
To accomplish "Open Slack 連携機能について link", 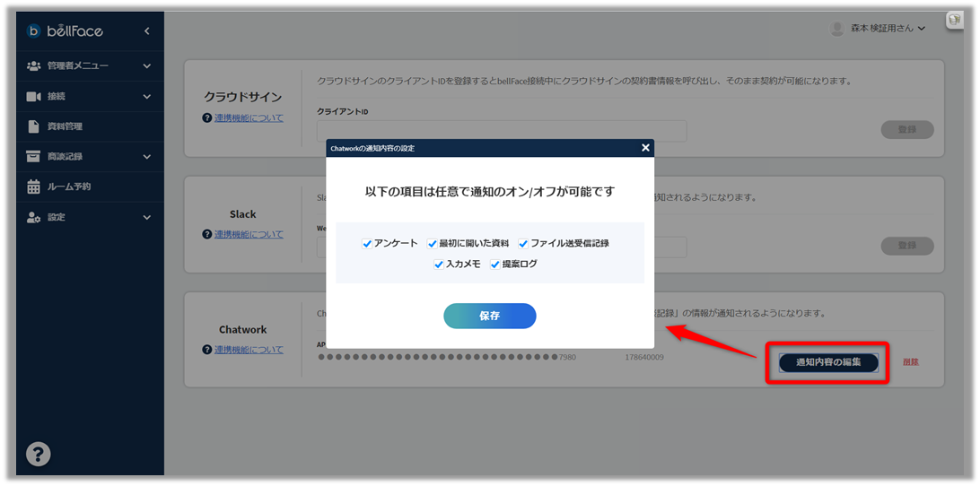I will tap(249, 234).
